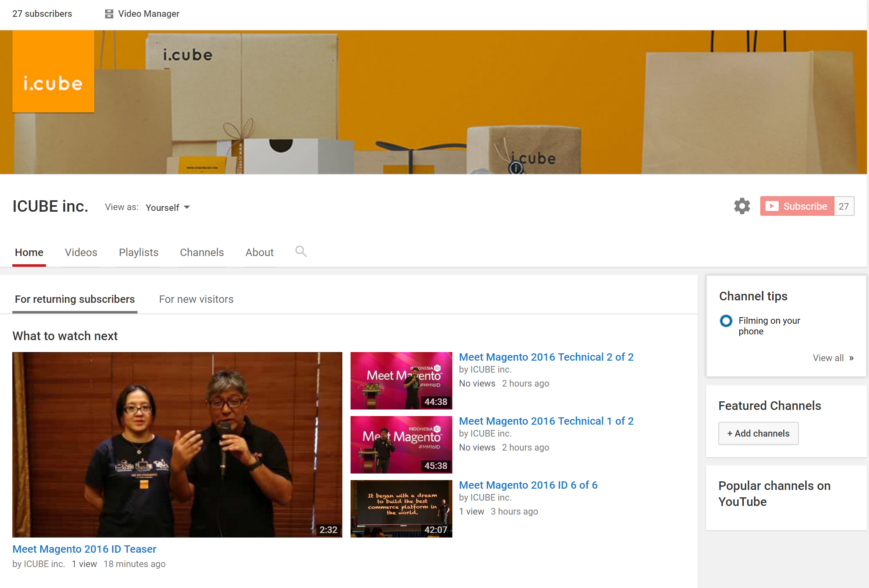This screenshot has width=869, height=588.
Task: Switch to the Home tab
Action: click(x=29, y=252)
